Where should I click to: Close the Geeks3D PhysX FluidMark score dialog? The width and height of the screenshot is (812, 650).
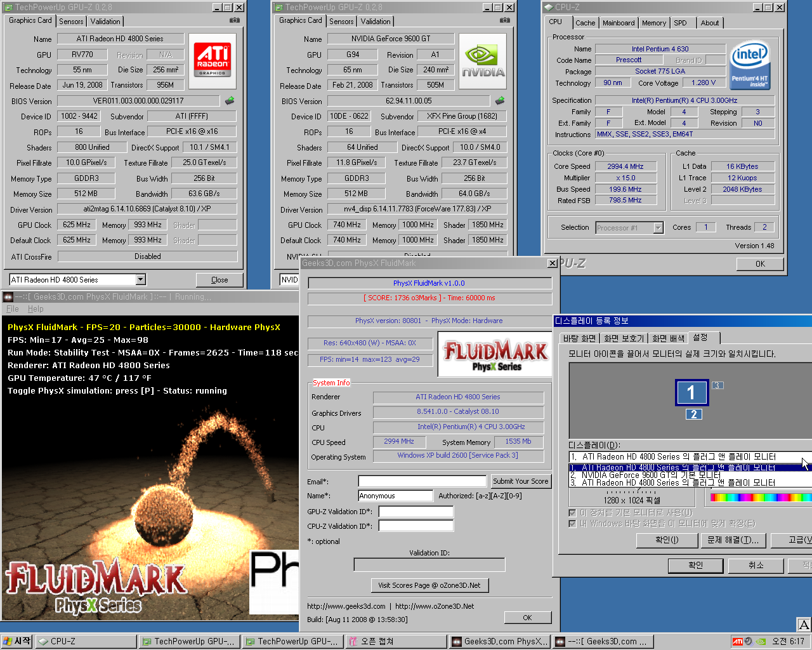point(553,263)
